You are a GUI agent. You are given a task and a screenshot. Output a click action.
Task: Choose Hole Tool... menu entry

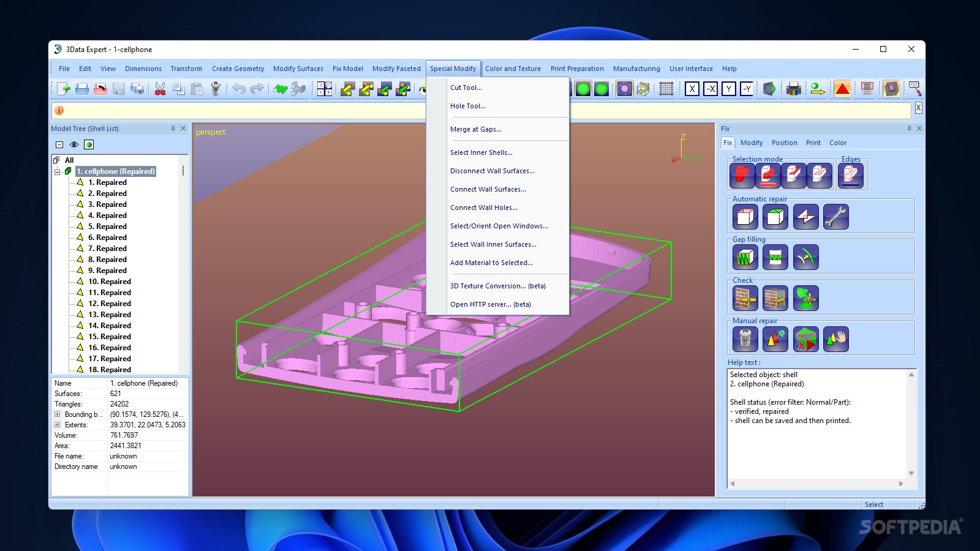[468, 106]
